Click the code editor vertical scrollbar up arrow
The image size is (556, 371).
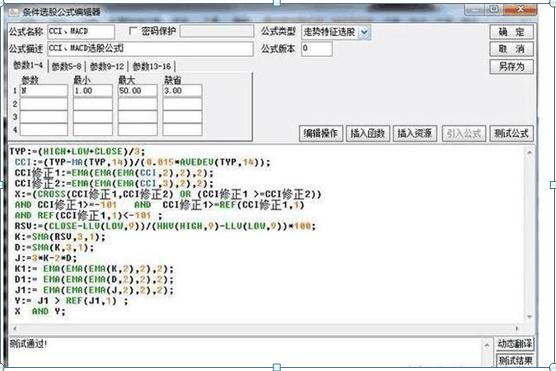click(529, 153)
